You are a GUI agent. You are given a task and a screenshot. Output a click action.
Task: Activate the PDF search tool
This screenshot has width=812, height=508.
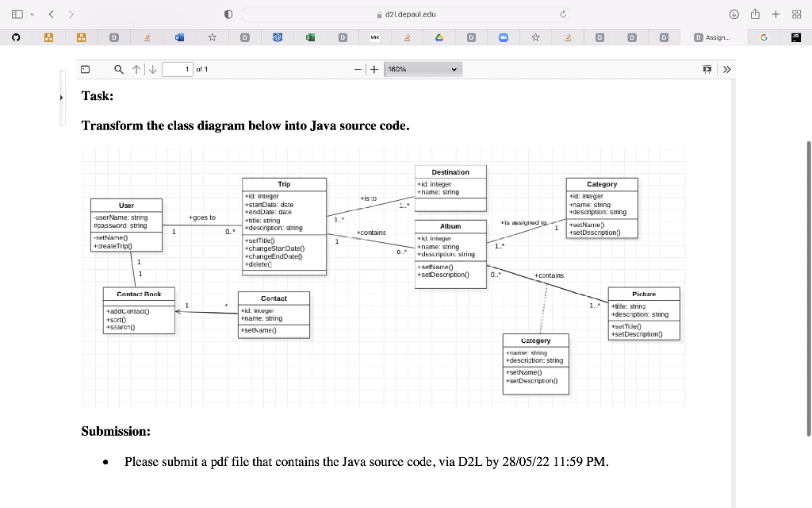point(117,69)
